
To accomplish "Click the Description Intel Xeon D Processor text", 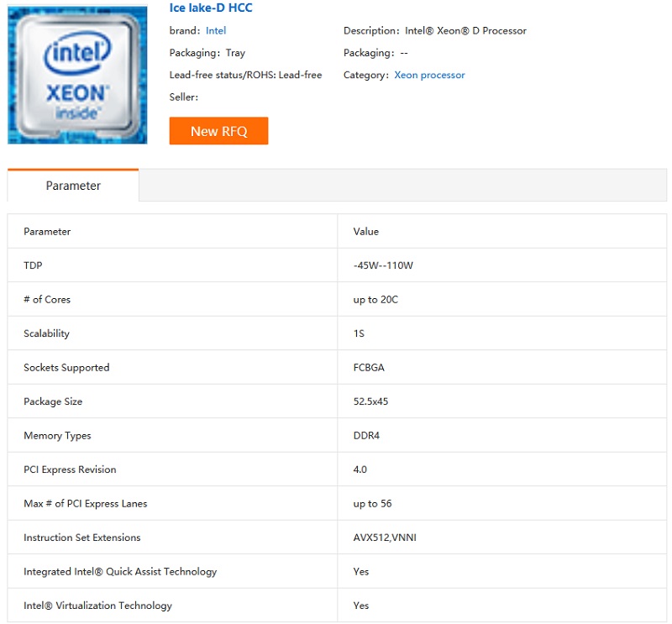I will 434,31.
